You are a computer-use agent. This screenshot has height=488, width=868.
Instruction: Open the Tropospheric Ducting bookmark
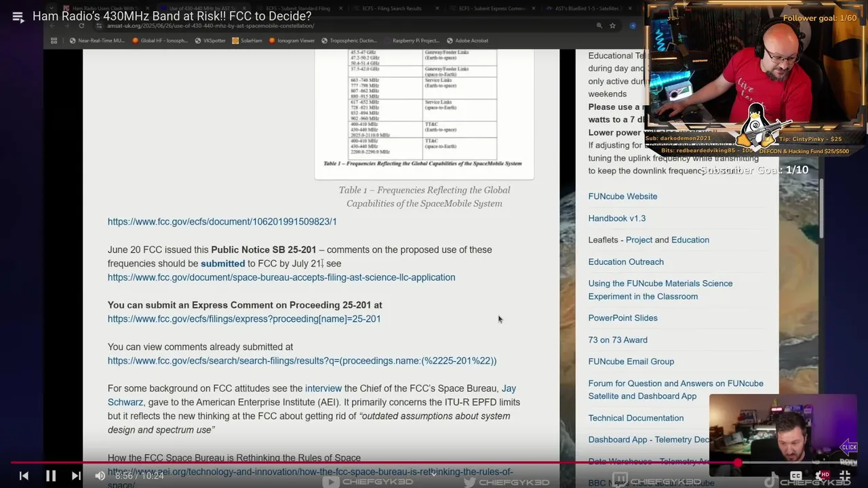tap(349, 41)
